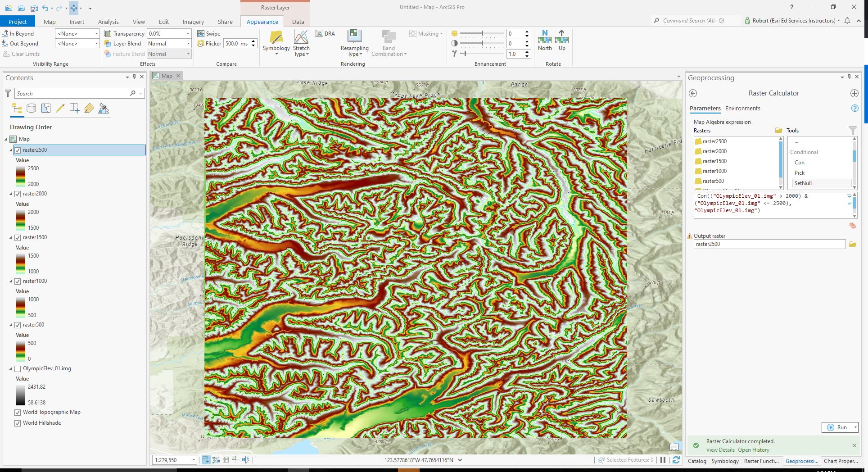Enable the Swipe compare tool
The image size is (868, 472).
(208, 33)
